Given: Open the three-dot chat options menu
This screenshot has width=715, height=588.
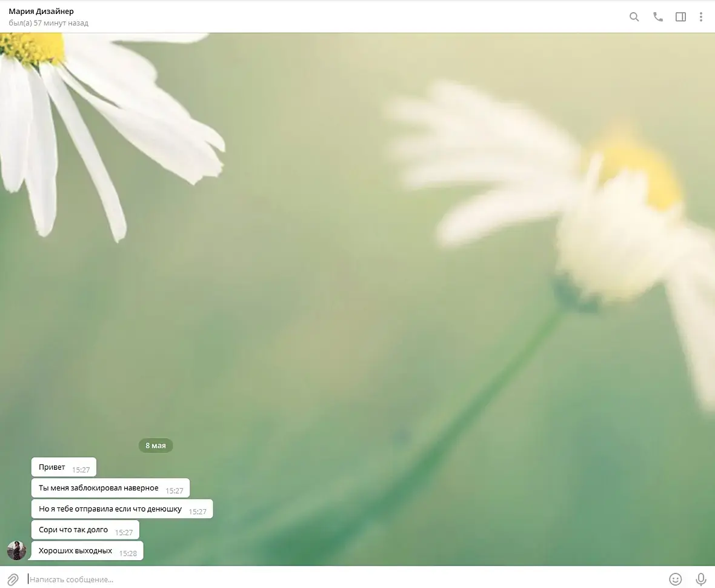Looking at the screenshot, I should [701, 17].
